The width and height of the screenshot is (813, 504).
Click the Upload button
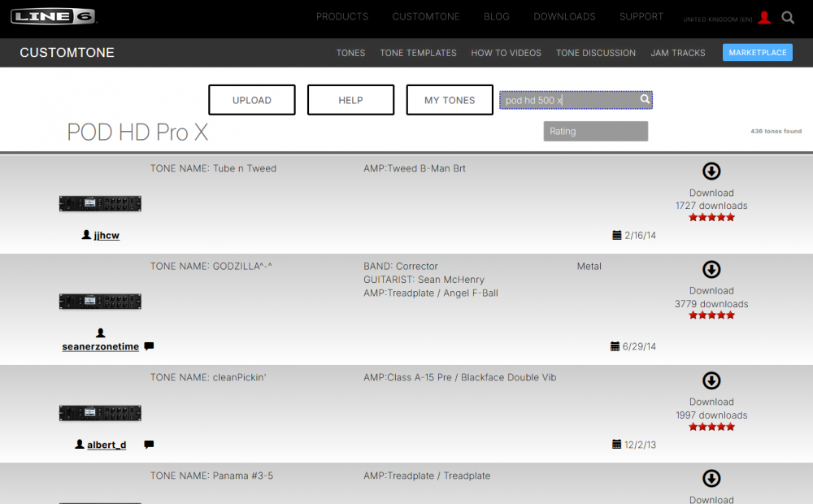[252, 100]
